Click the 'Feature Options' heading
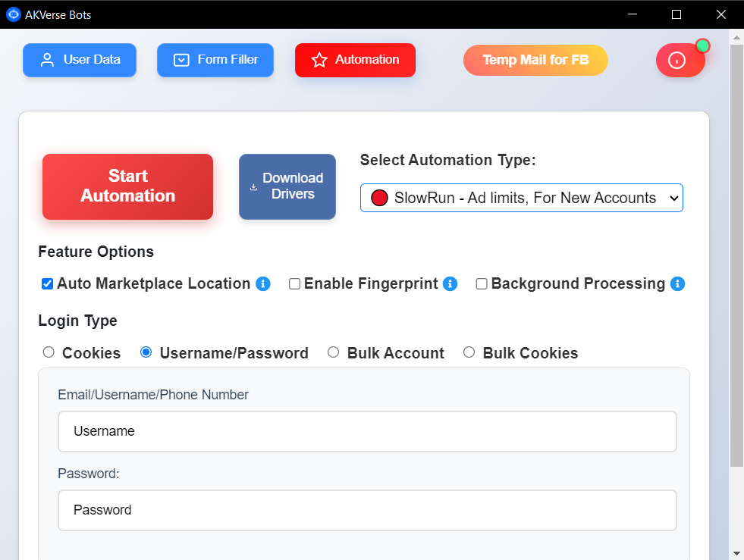The image size is (744, 560). click(96, 252)
